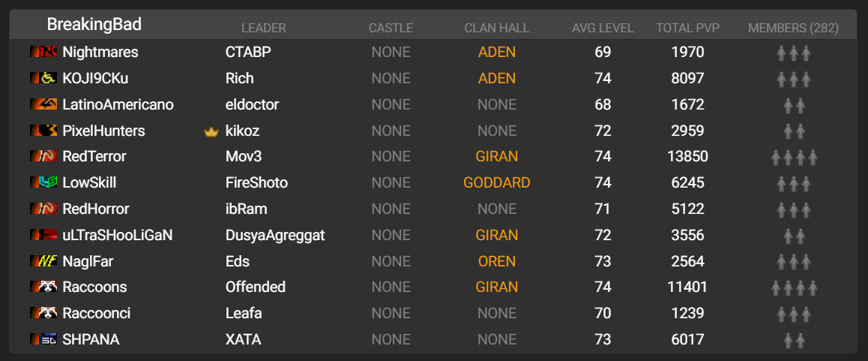Sort by the AVG LEVEL column header
Viewport: 868px width, 361px height.
tap(603, 29)
